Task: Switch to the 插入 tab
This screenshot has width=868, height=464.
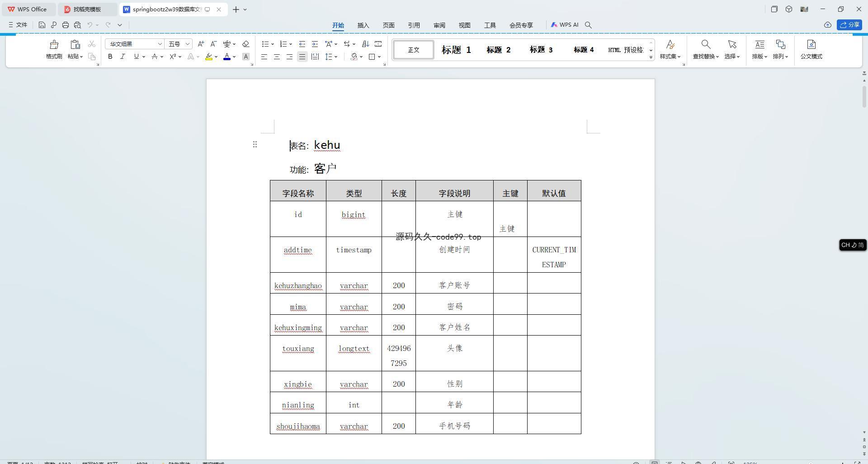Action: click(x=363, y=25)
